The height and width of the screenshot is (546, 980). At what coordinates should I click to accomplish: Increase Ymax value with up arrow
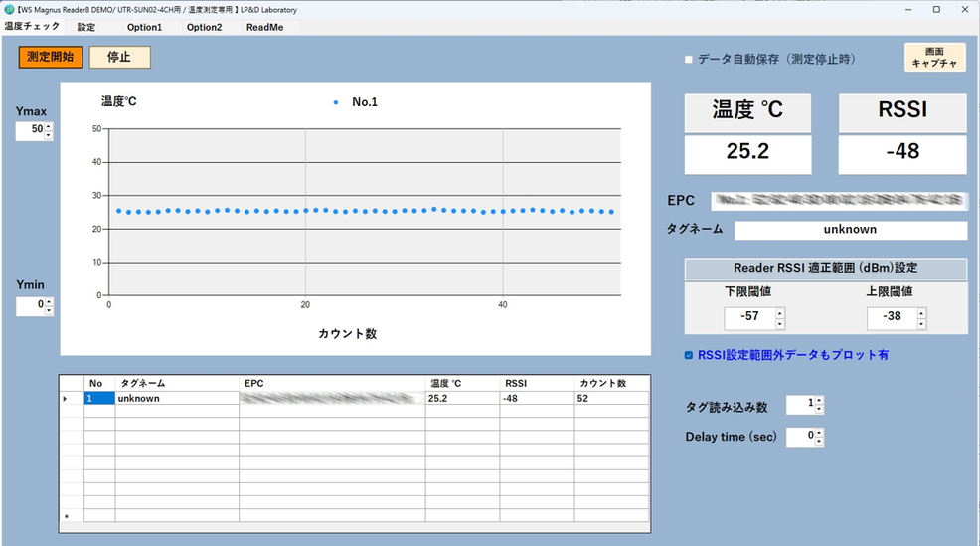(x=49, y=125)
